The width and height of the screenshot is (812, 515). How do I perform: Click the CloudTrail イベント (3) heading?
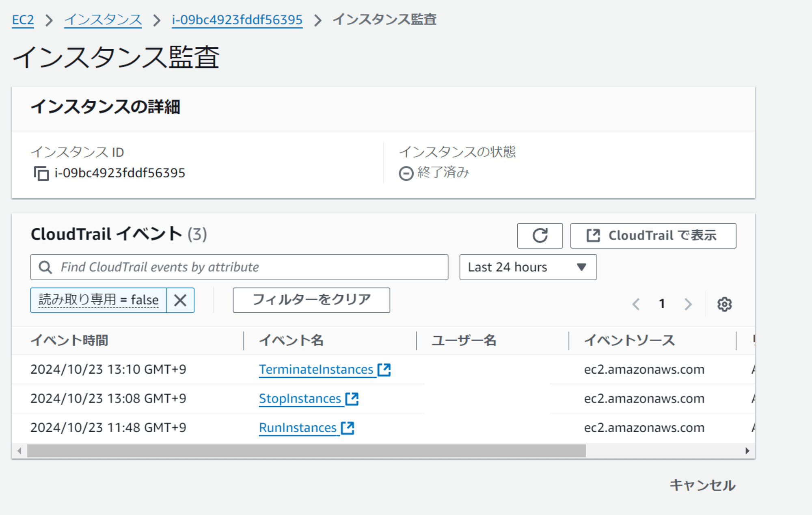click(119, 234)
